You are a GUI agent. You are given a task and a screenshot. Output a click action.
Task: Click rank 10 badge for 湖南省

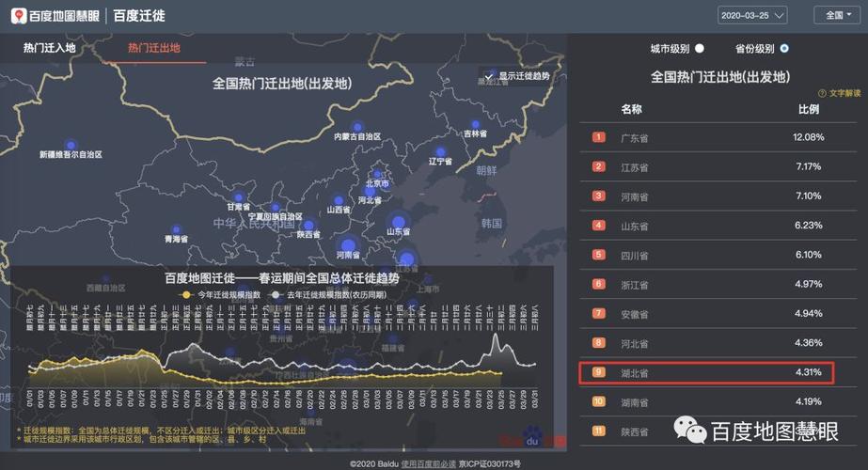tap(598, 401)
